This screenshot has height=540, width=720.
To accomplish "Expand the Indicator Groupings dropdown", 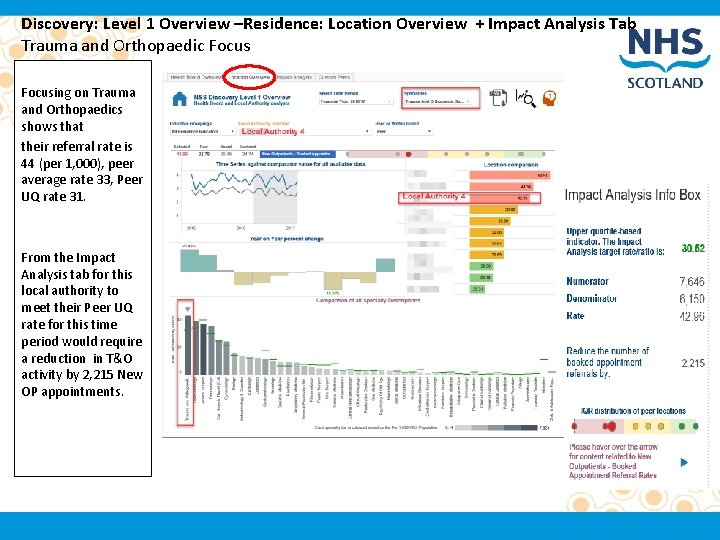I will [202, 131].
